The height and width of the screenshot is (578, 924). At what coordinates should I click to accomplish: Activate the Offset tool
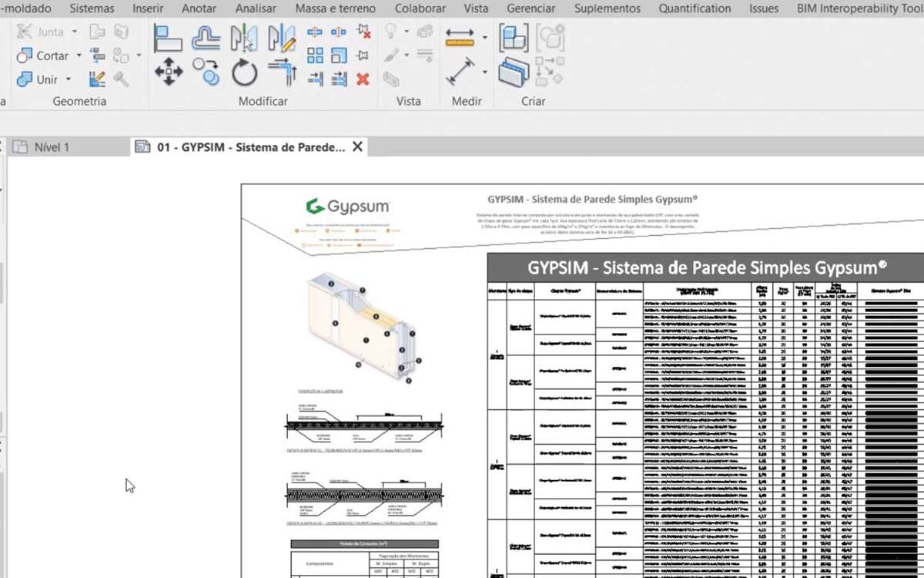point(206,38)
